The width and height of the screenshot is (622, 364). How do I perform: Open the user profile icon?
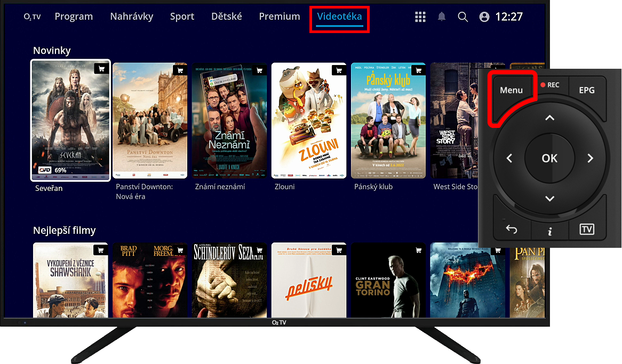(x=484, y=17)
